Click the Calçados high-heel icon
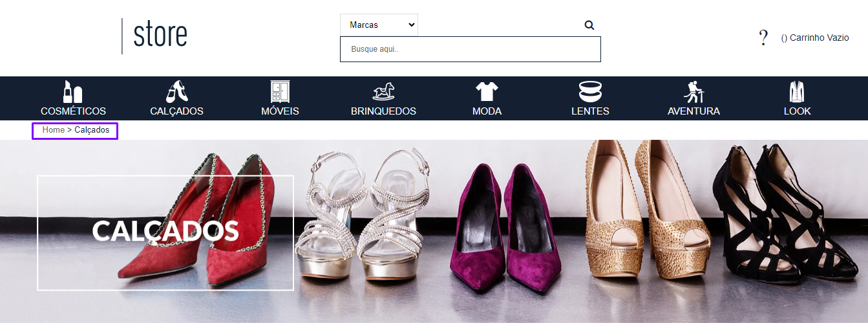Image resolution: width=868 pixels, height=323 pixels. click(x=177, y=91)
